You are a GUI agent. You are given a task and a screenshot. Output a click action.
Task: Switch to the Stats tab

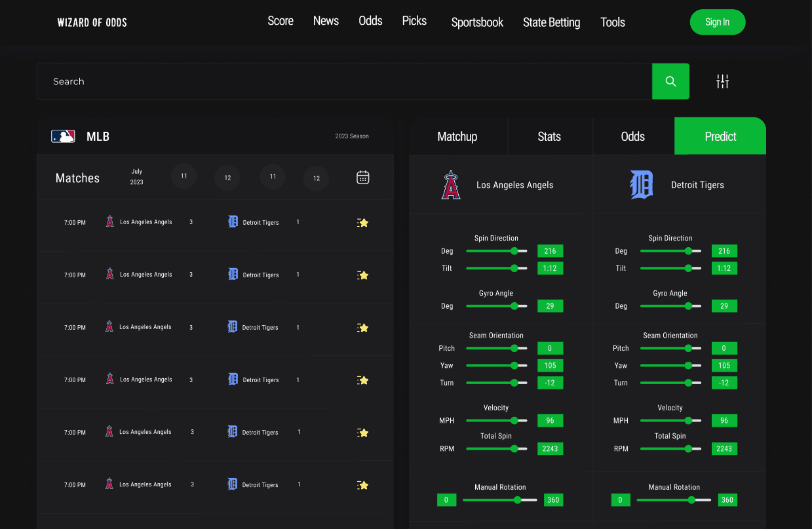coord(549,136)
